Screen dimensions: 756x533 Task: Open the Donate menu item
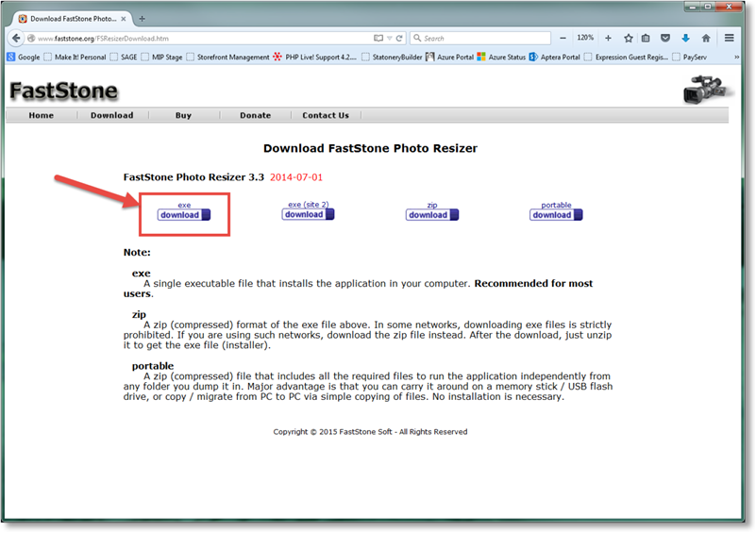point(256,115)
